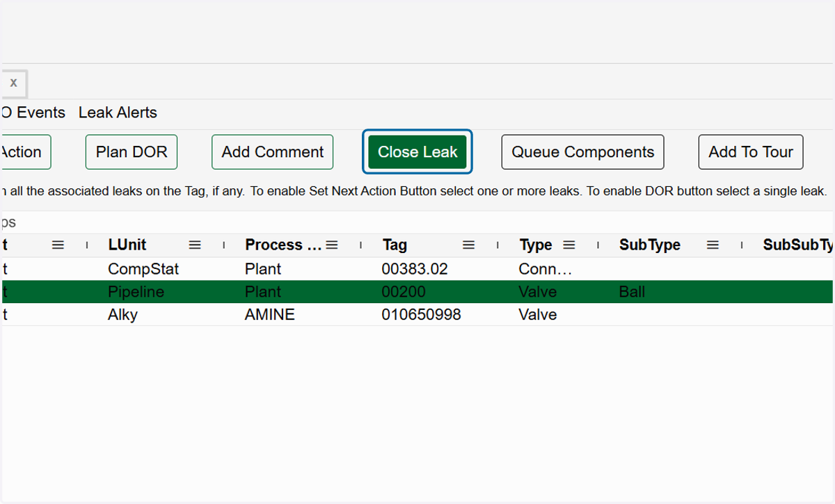Open column menu for Type header

pos(569,245)
